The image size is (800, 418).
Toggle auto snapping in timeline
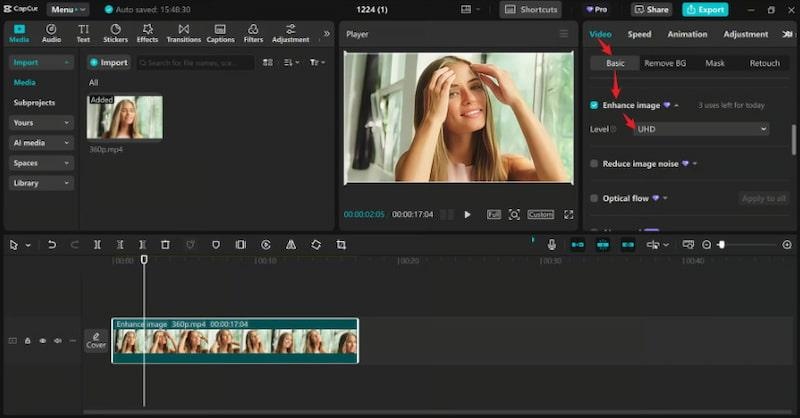click(603, 245)
